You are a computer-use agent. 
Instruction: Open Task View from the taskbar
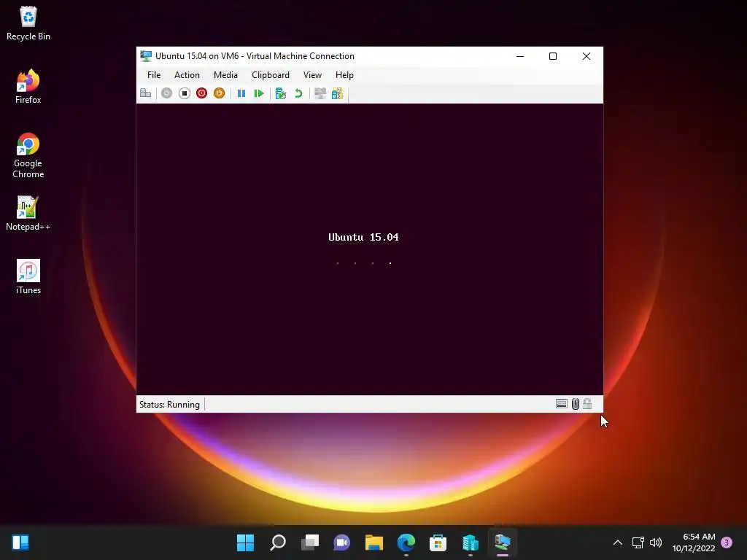(x=310, y=542)
